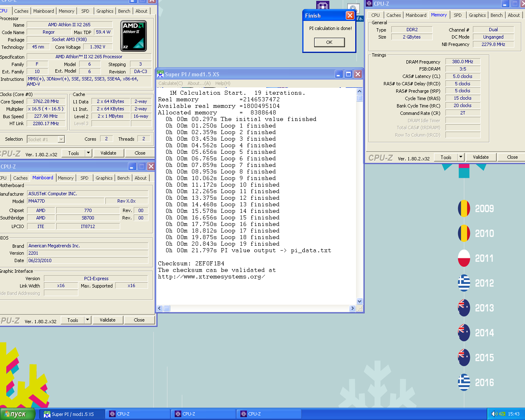Switch to Mainboard tab in Memory CPU-Z
The image size is (525, 420).
pyautogui.click(x=416, y=15)
